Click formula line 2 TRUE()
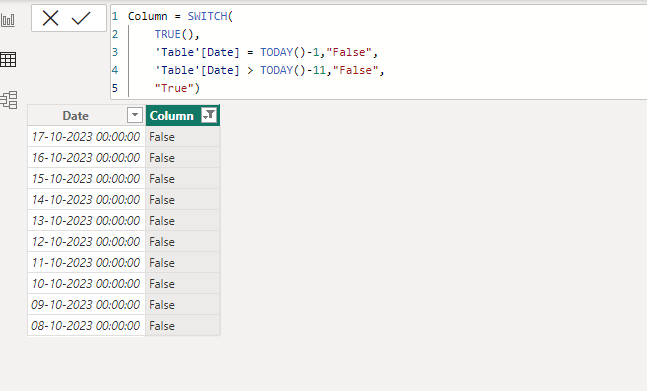 coord(177,34)
